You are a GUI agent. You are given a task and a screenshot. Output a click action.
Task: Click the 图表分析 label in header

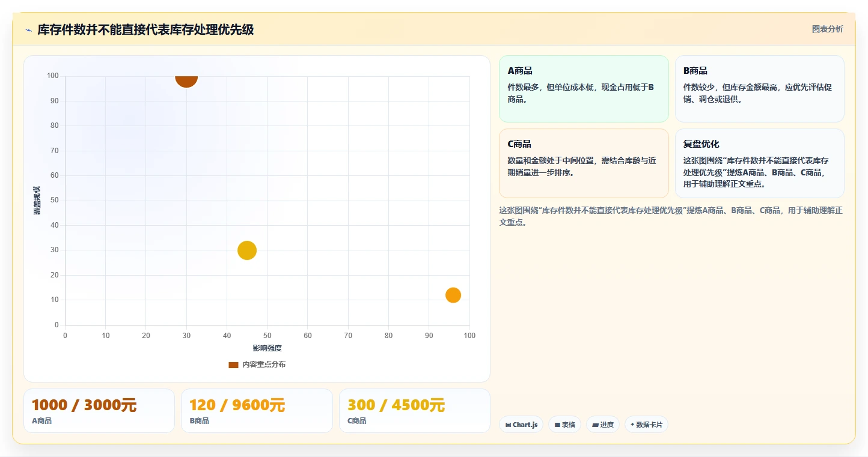point(827,29)
